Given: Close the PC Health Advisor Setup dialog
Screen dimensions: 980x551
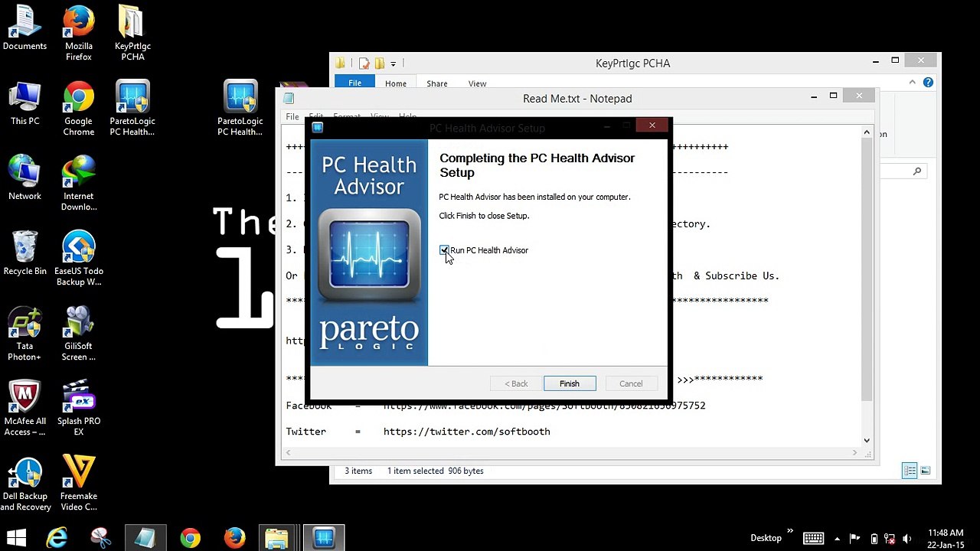Looking at the screenshot, I should (652, 125).
